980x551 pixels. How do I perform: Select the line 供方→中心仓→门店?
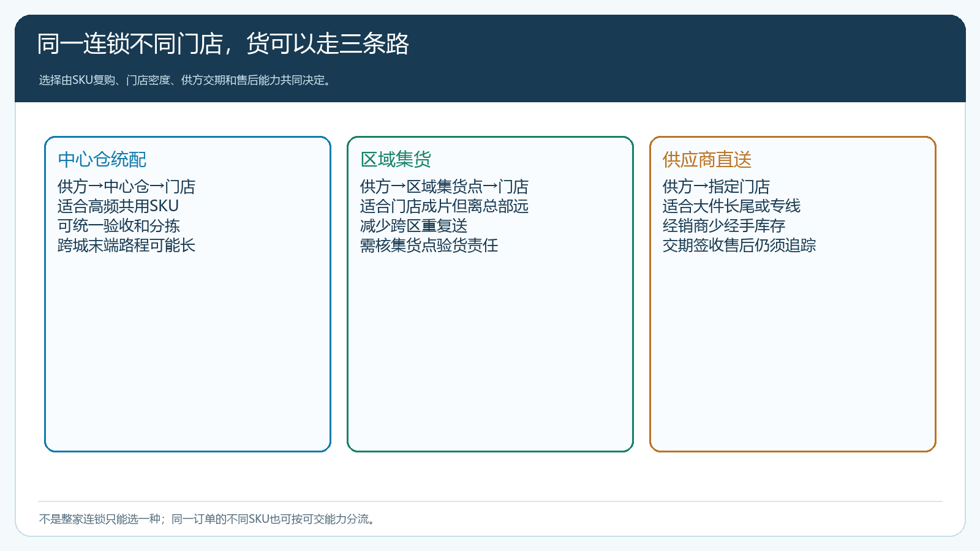tap(126, 186)
